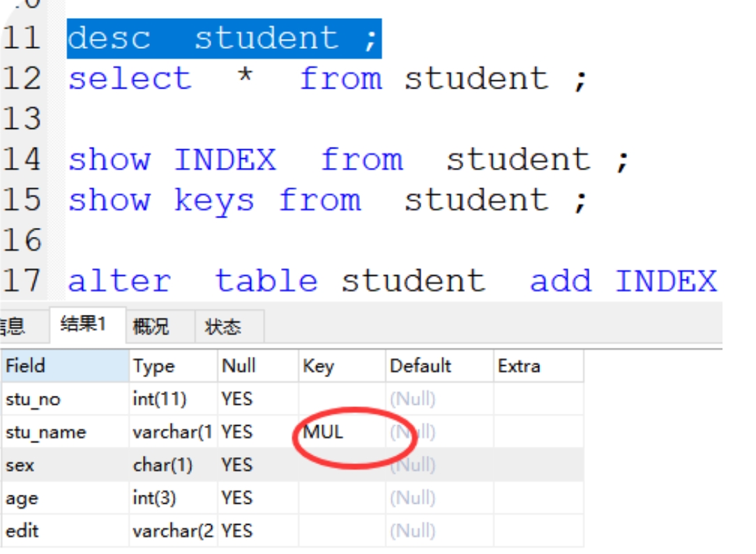The height and width of the screenshot is (554, 756).
Task: Click the 'show keys from student ;' line
Action: pos(328,201)
